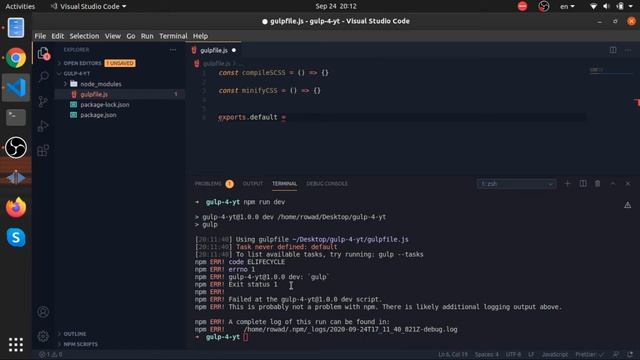
Task: Open the Run menu
Action: pos(147,36)
